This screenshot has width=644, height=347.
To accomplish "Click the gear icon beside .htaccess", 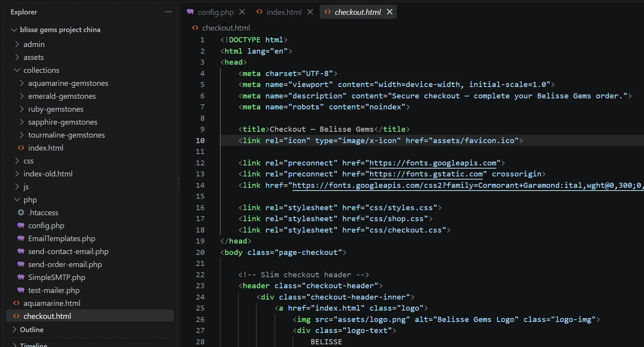I will pyautogui.click(x=21, y=213).
